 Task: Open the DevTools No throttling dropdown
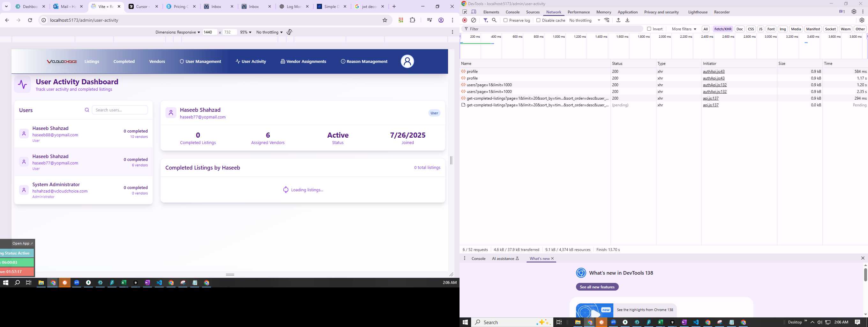[585, 20]
